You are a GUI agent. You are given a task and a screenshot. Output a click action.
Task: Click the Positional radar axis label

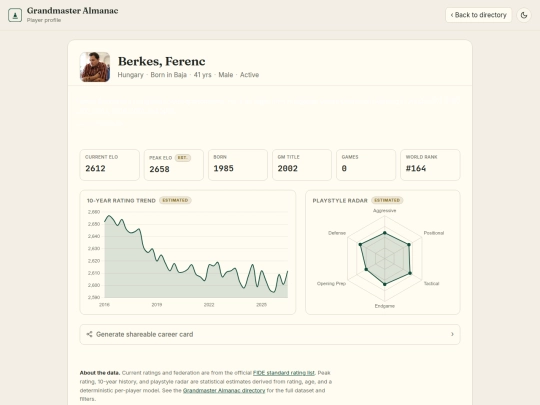[x=434, y=233]
